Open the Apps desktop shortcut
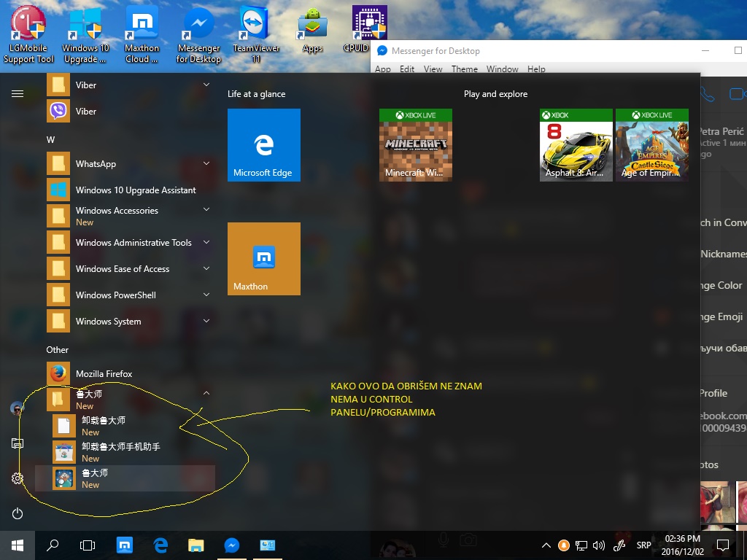747x560 pixels. coord(312,29)
